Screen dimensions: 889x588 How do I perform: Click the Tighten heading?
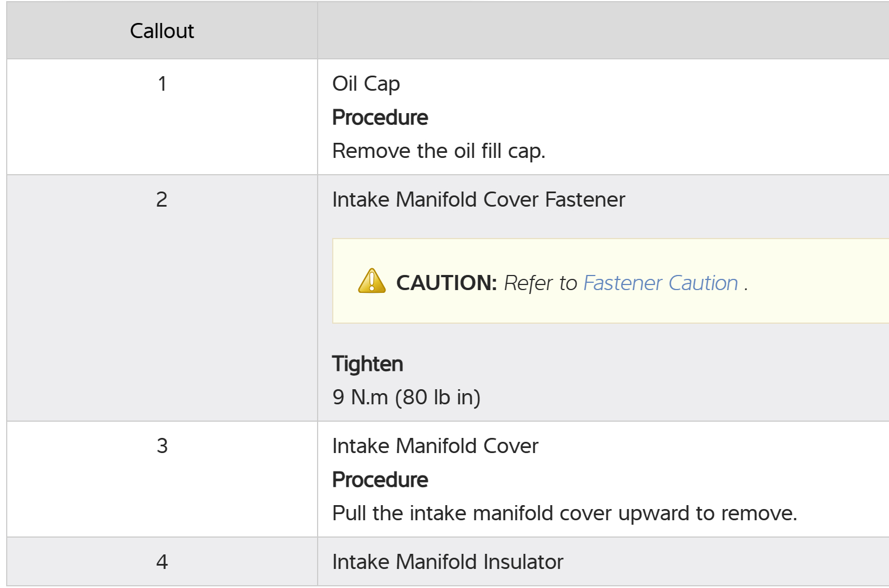[367, 364]
